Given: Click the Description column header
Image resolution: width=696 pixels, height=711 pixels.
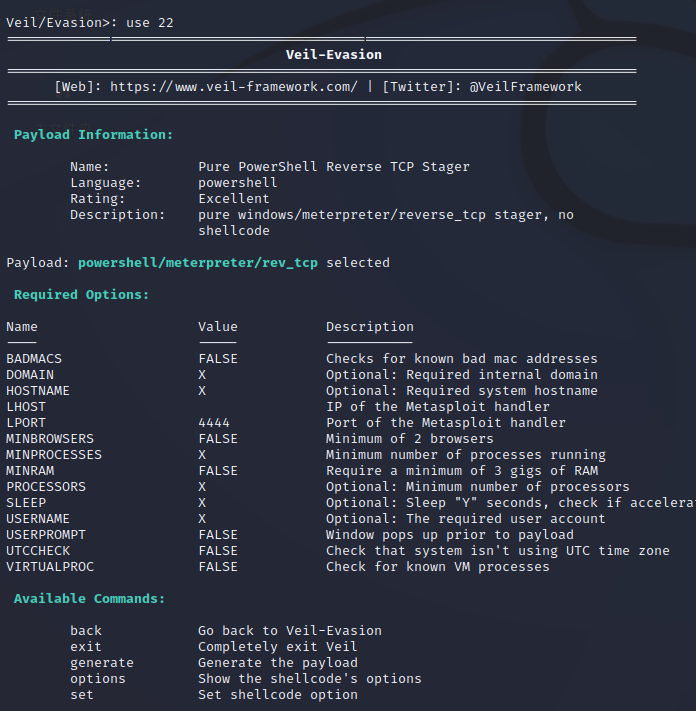Looking at the screenshot, I should coord(370,326).
